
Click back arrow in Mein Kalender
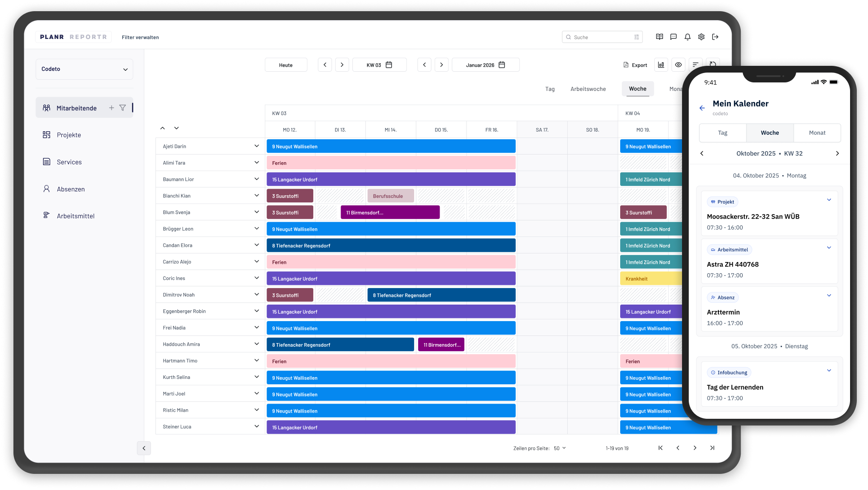coord(702,108)
